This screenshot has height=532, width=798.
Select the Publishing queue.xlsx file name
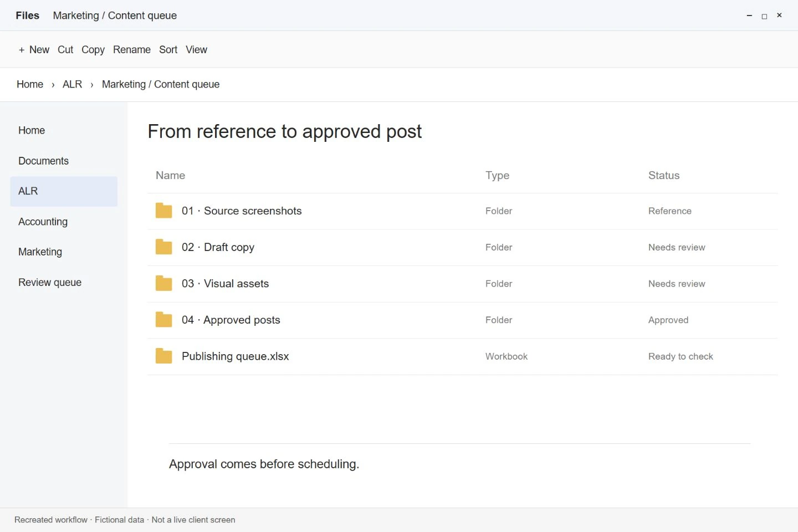tap(235, 356)
